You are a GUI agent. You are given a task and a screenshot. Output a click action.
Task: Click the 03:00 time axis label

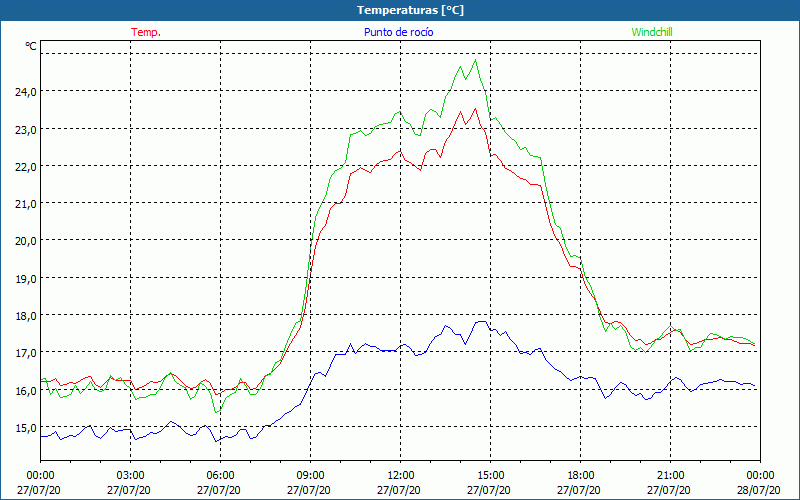tap(131, 476)
